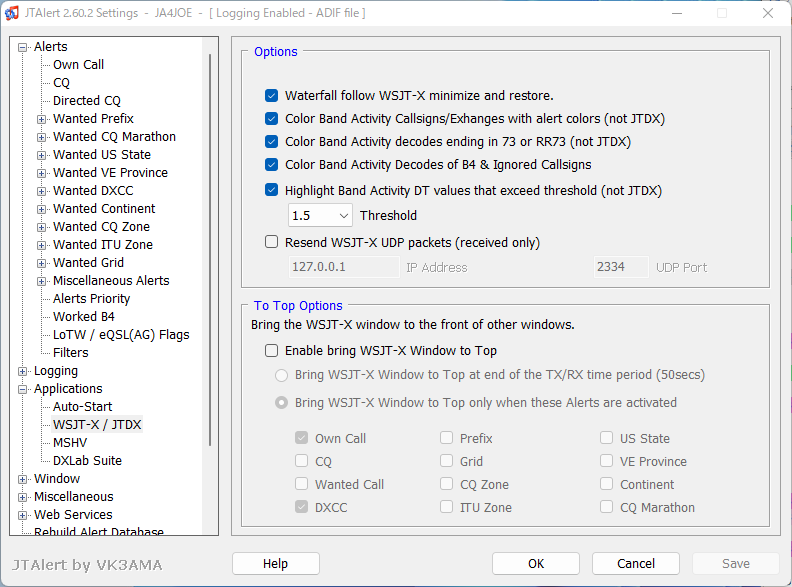Uncheck Color decodes ending in 73 or RR73
Image resolution: width=792 pixels, height=587 pixels.
tap(272, 141)
